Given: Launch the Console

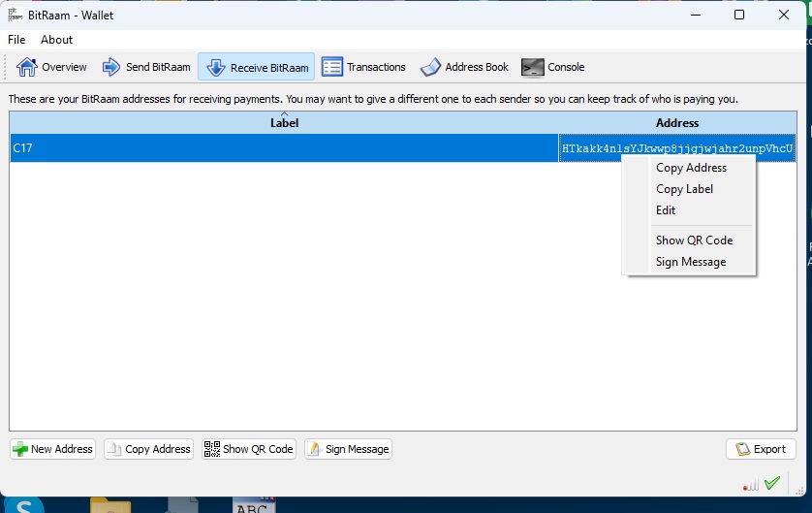Looking at the screenshot, I should point(553,67).
